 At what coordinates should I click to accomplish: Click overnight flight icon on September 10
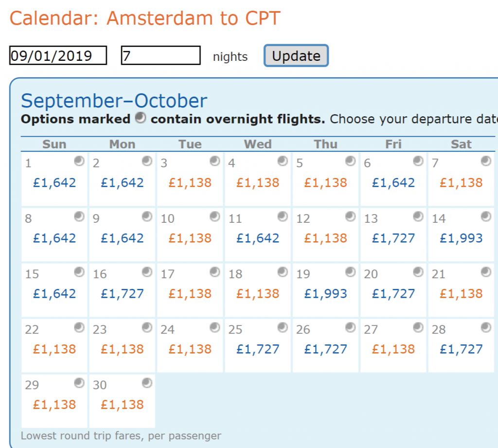[214, 216]
